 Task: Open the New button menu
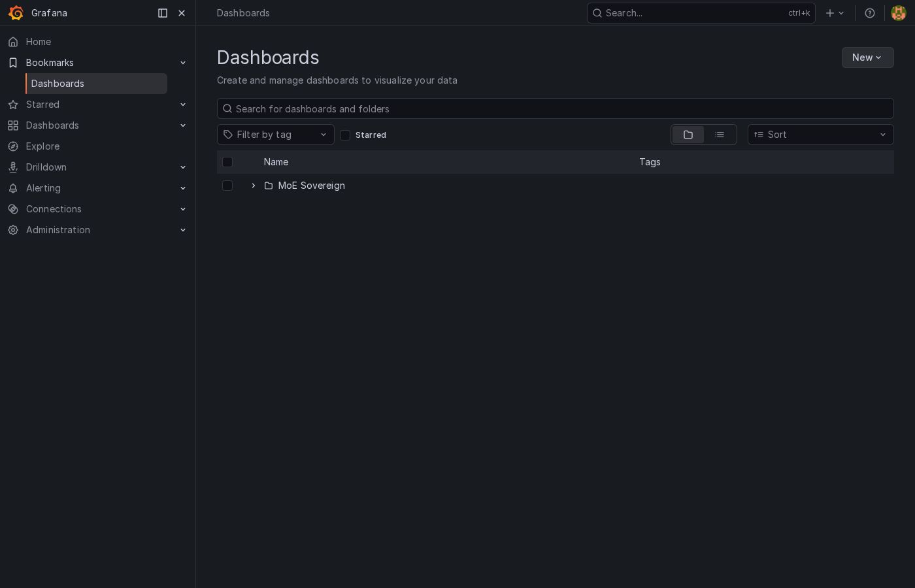868,57
